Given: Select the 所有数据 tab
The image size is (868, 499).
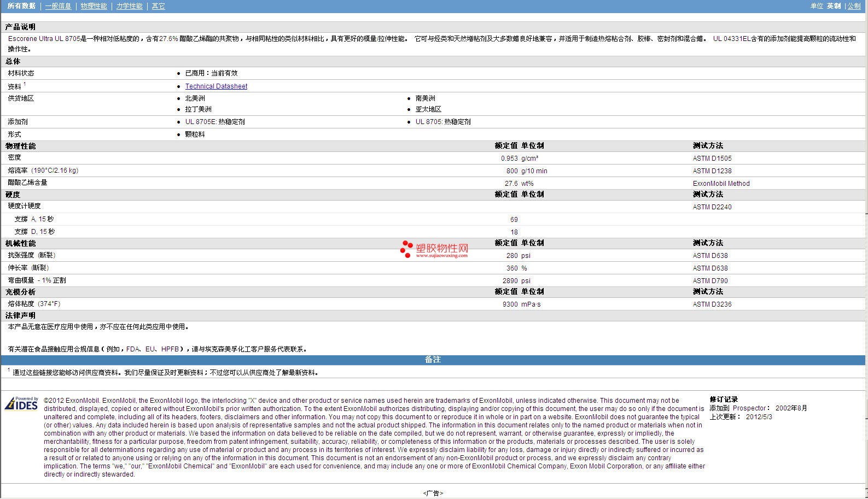Looking at the screenshot, I should [x=21, y=6].
